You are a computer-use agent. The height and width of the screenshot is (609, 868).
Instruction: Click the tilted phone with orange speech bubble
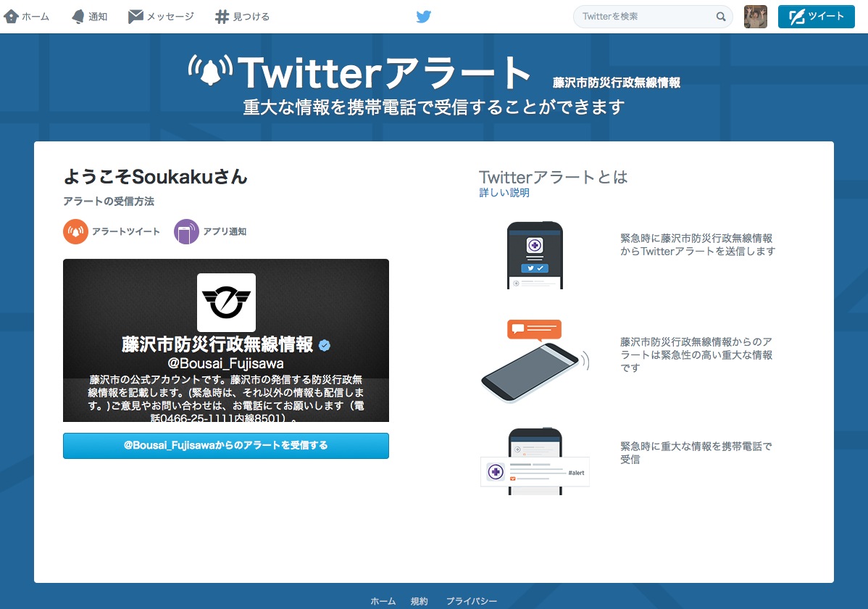pyautogui.click(x=535, y=360)
